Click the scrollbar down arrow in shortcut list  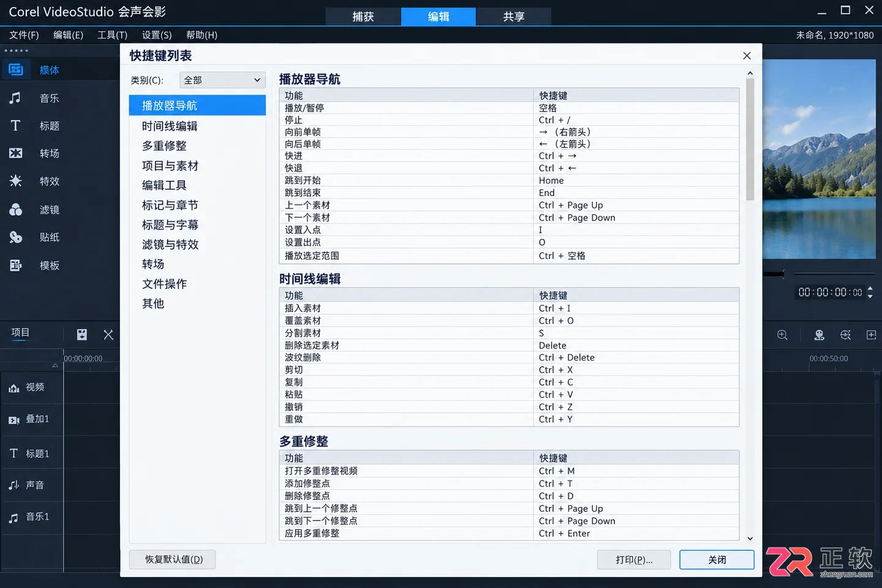click(750, 539)
